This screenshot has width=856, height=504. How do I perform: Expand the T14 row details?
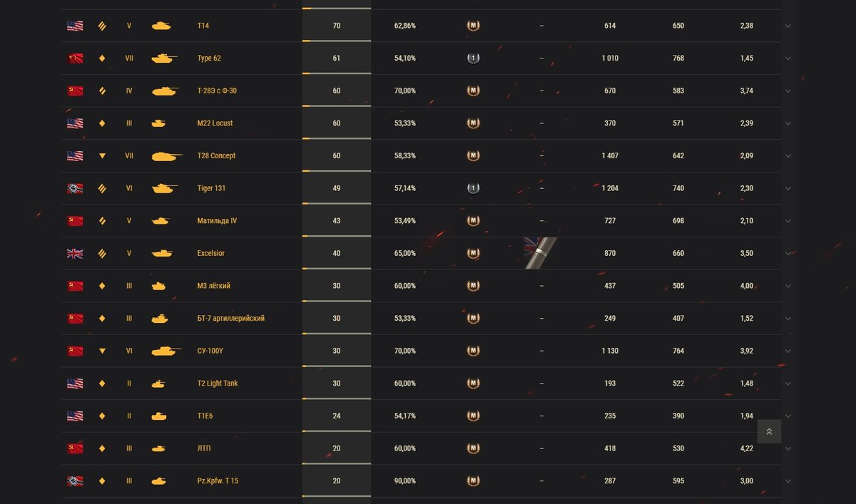(788, 26)
